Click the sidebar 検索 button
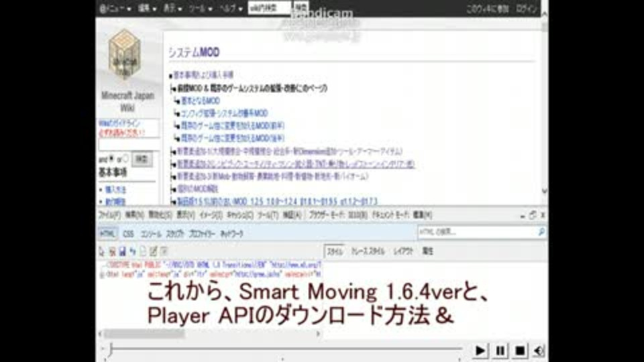The image size is (644, 362). tap(142, 159)
